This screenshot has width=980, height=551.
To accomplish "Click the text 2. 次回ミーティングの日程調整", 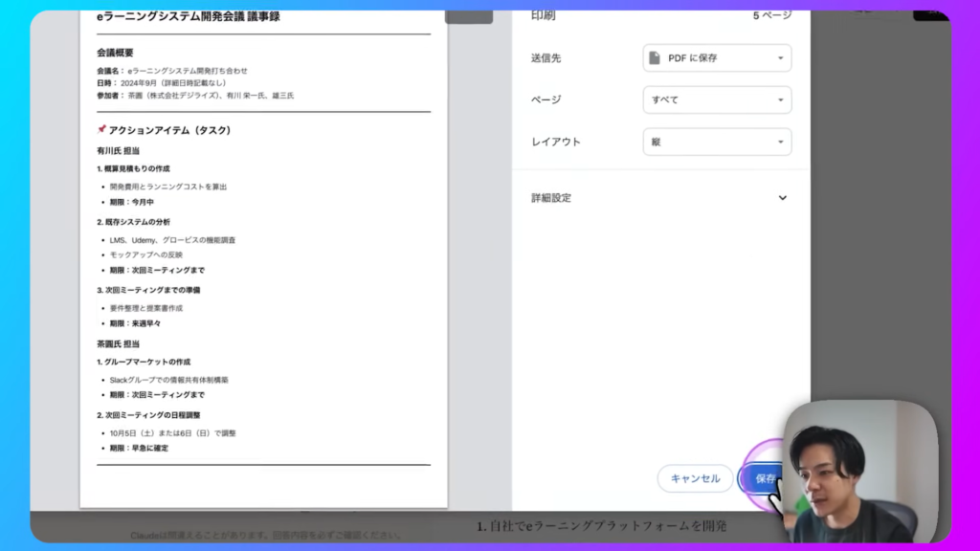I will 148,415.
